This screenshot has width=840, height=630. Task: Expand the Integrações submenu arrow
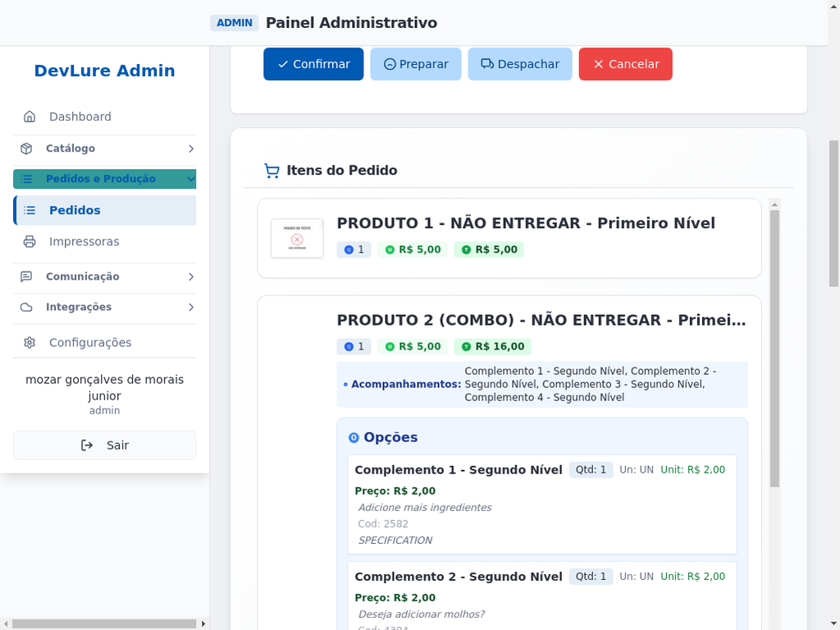(x=190, y=307)
